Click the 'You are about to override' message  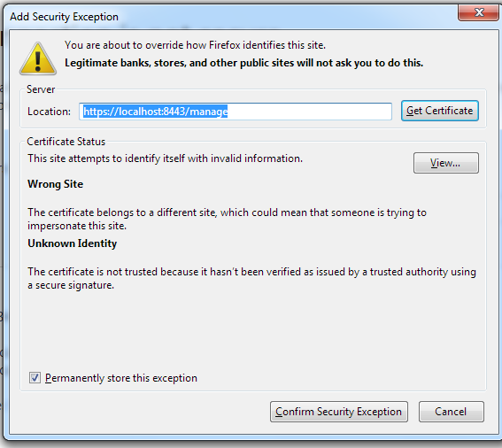click(x=195, y=45)
